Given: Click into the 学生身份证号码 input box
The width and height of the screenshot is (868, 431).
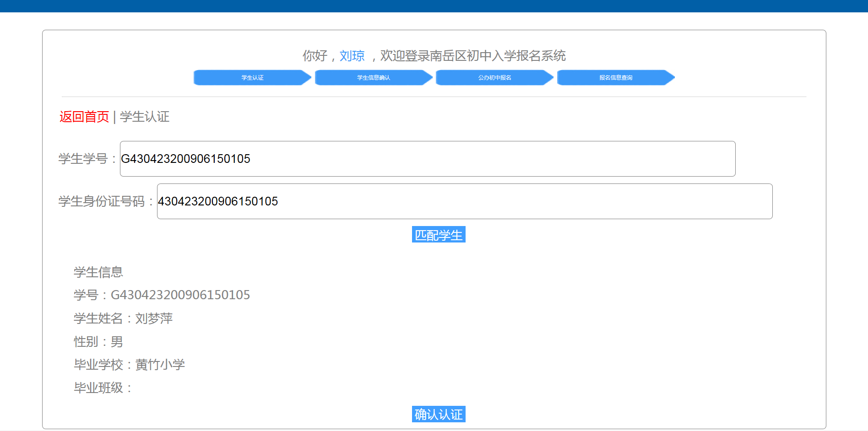Looking at the screenshot, I should 464,201.
